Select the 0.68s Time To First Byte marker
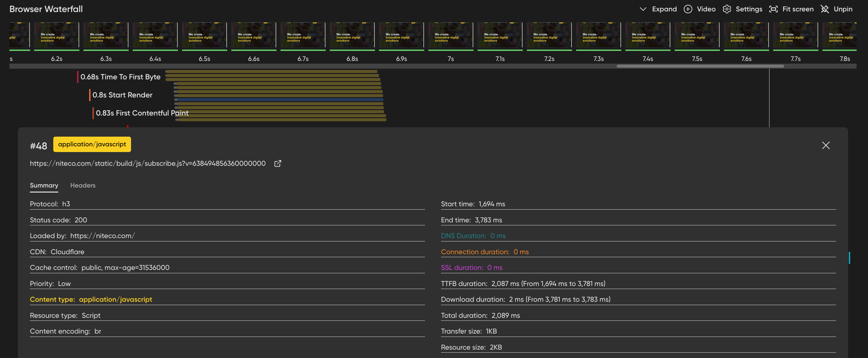This screenshot has height=358, width=868. (x=121, y=77)
